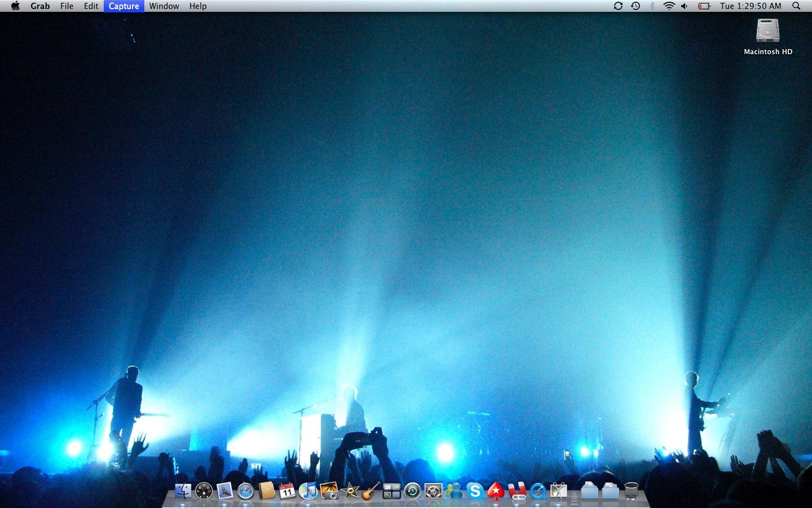
Task: Open the Mail stamp icon
Action: tap(224, 491)
